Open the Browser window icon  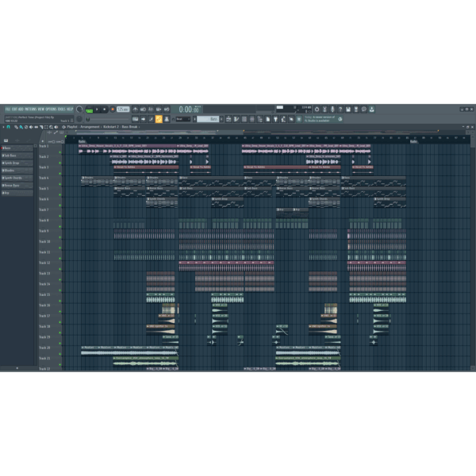(260, 119)
